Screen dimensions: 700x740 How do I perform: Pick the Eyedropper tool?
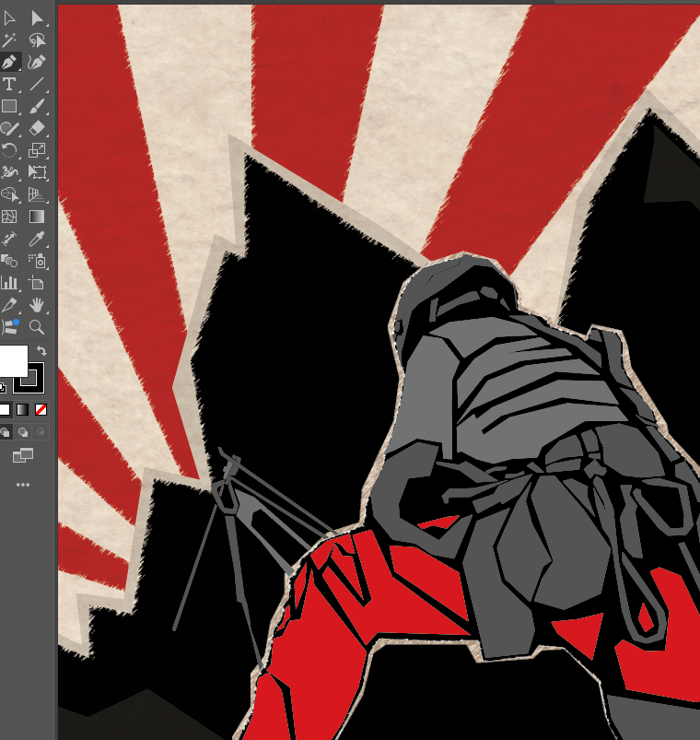pyautogui.click(x=37, y=239)
